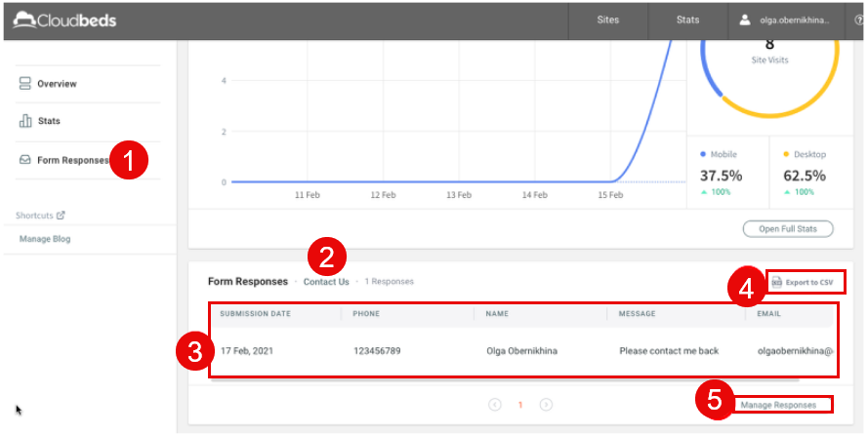Click the Form Responses envelope icon
Viewport: 868px width, 435px height.
25,160
